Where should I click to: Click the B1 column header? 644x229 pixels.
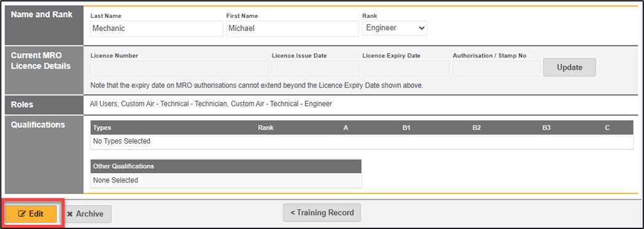point(407,128)
